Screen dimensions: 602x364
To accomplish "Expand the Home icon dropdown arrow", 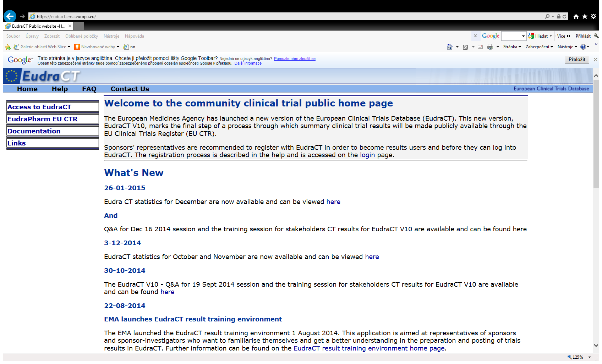I will click(457, 47).
